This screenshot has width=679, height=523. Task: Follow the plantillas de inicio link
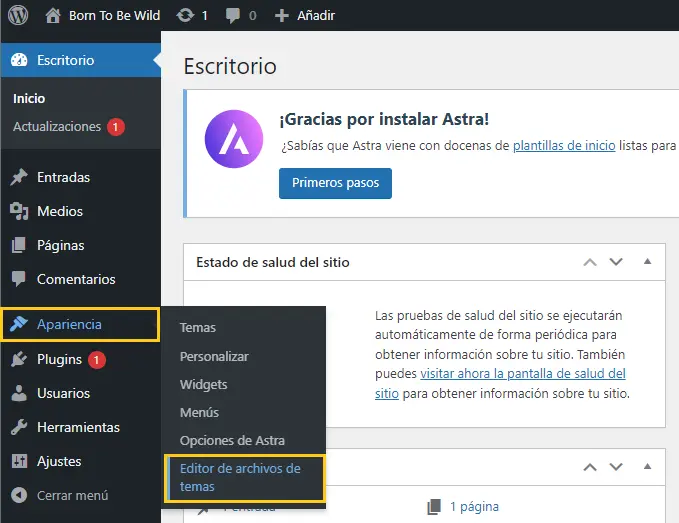coord(564,145)
